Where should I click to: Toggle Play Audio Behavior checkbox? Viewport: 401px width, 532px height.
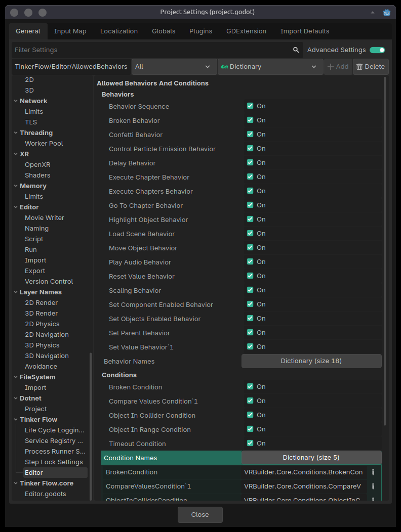tap(250, 261)
